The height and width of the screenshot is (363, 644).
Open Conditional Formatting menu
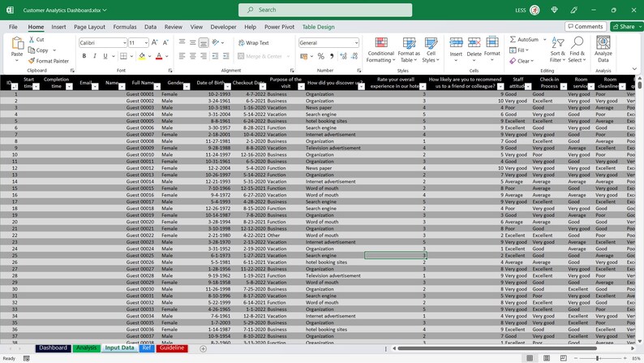(x=380, y=50)
